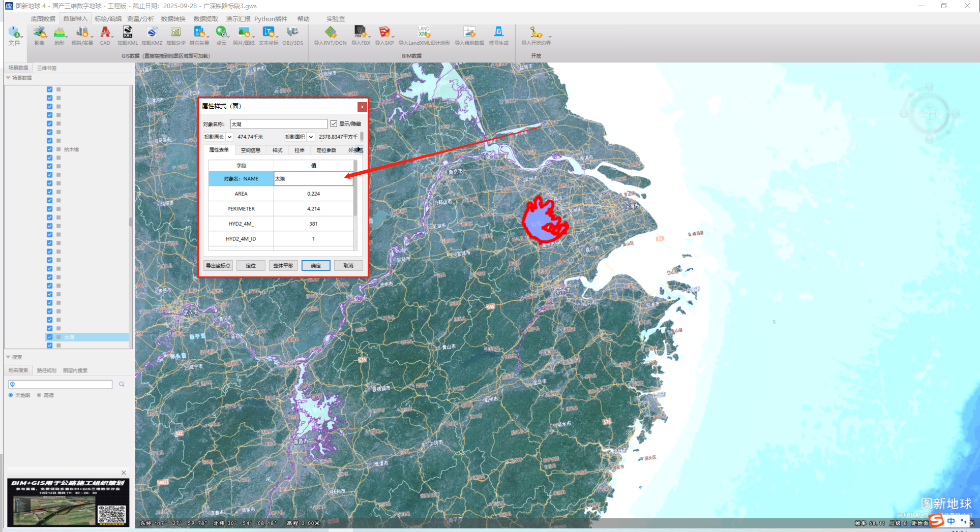This screenshot has height=532, width=980.
Task: Click the 地形 terrain import icon
Action: (60, 33)
